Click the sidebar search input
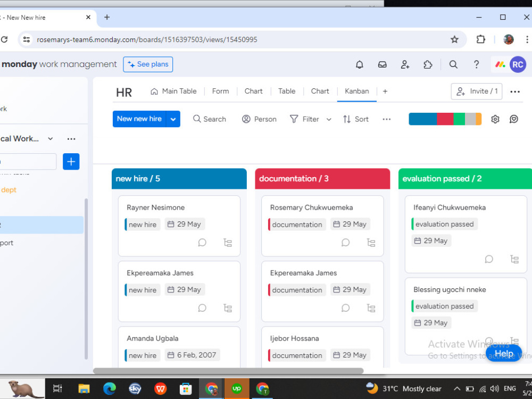 [x=28, y=162]
